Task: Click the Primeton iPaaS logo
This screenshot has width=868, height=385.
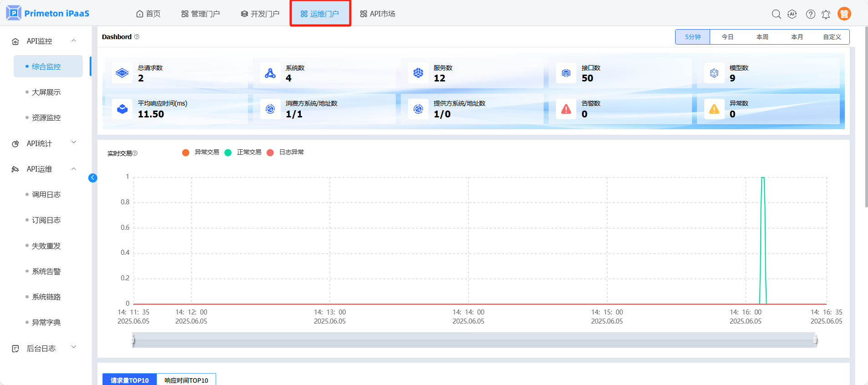Action: tap(48, 13)
